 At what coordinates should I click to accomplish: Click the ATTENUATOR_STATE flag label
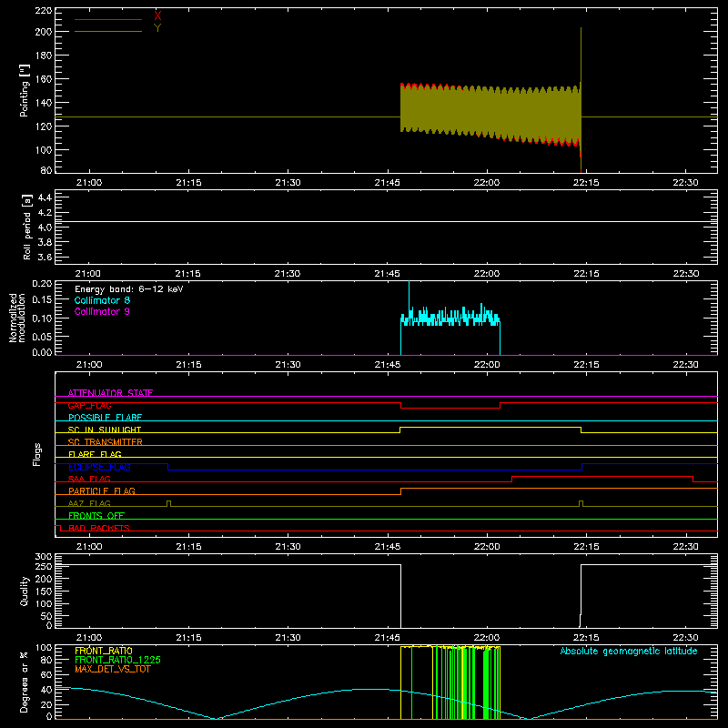pos(110,393)
